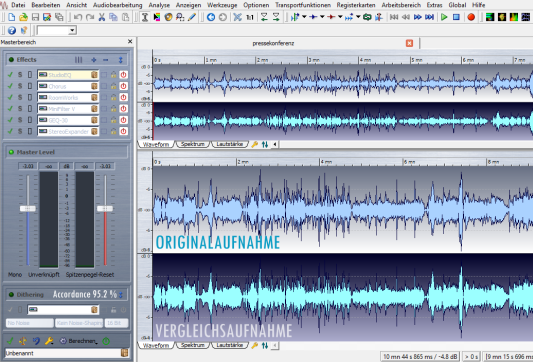
Task: Cut the selection with the scissors icon
Action: click(101, 17)
